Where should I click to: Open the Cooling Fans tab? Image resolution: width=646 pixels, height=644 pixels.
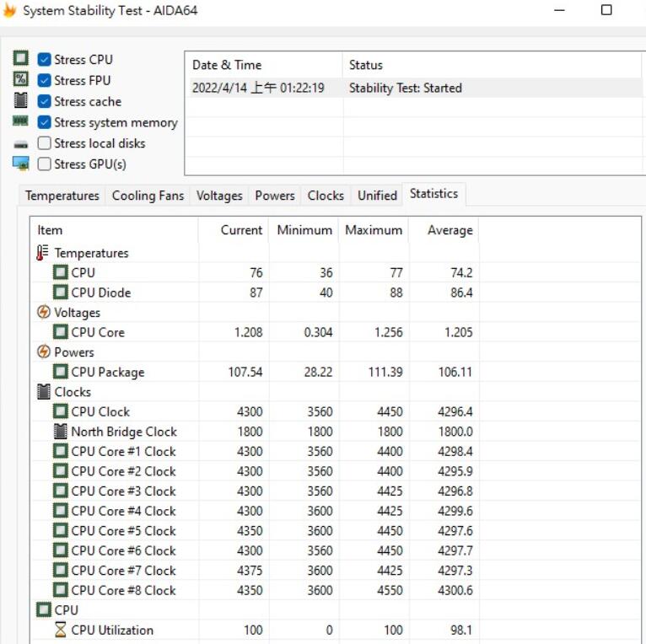click(x=148, y=196)
